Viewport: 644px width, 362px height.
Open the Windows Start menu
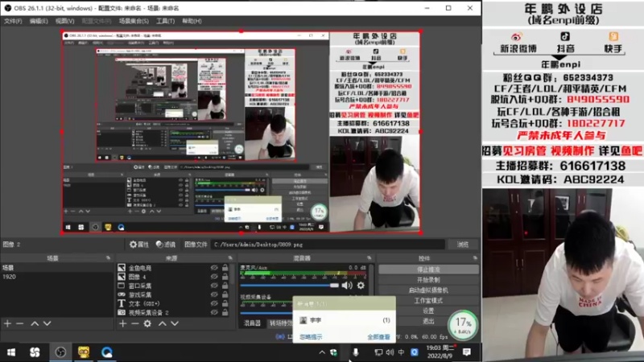click(x=11, y=352)
